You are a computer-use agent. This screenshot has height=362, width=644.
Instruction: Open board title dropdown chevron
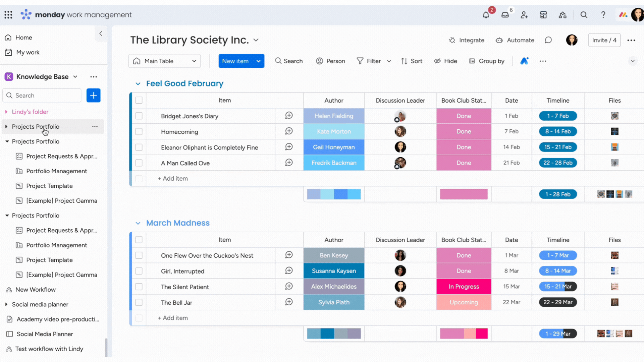(256, 40)
